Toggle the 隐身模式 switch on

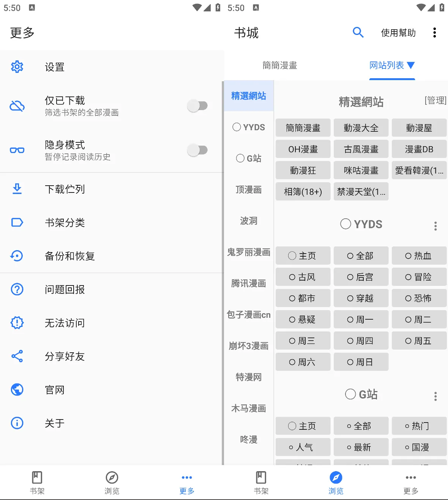[x=198, y=150]
